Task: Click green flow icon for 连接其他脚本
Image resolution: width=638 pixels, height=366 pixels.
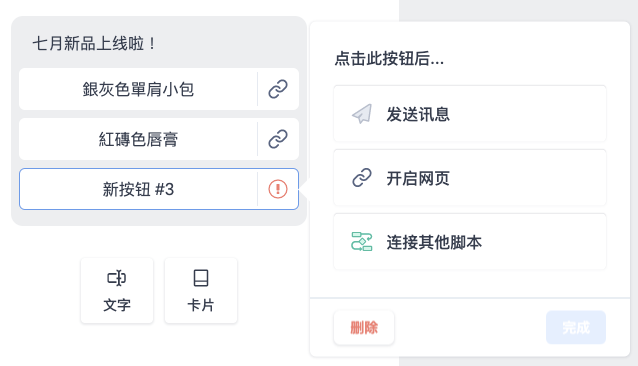Action: point(362,242)
